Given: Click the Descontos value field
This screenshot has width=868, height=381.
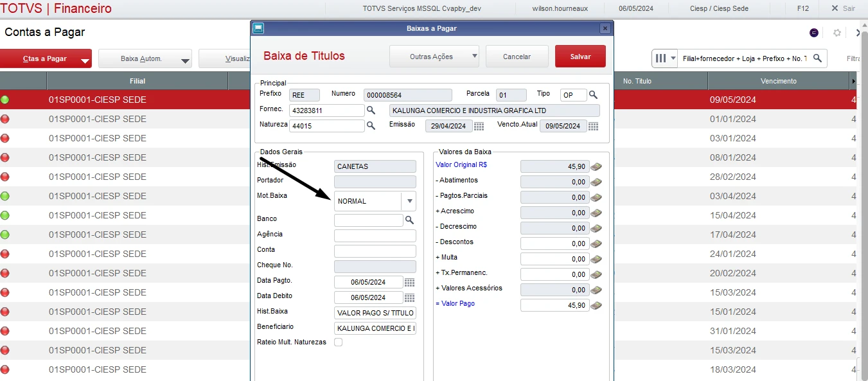Looking at the screenshot, I should [554, 244].
